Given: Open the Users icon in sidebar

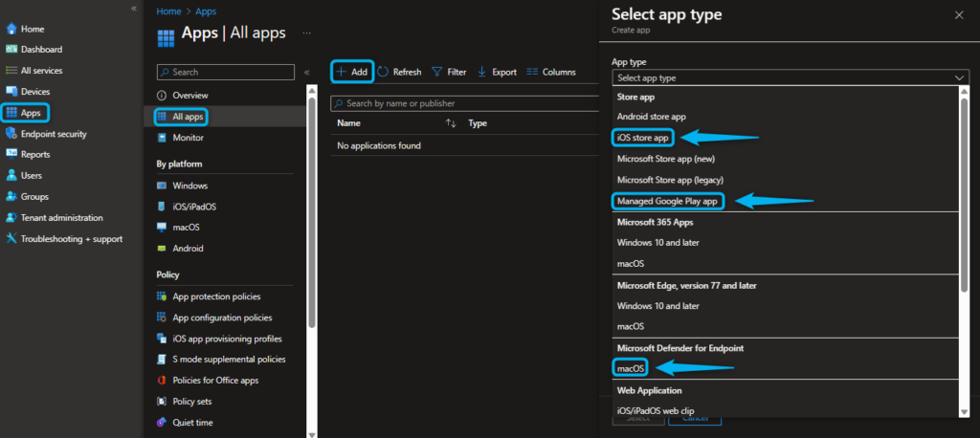Looking at the screenshot, I should (x=11, y=176).
